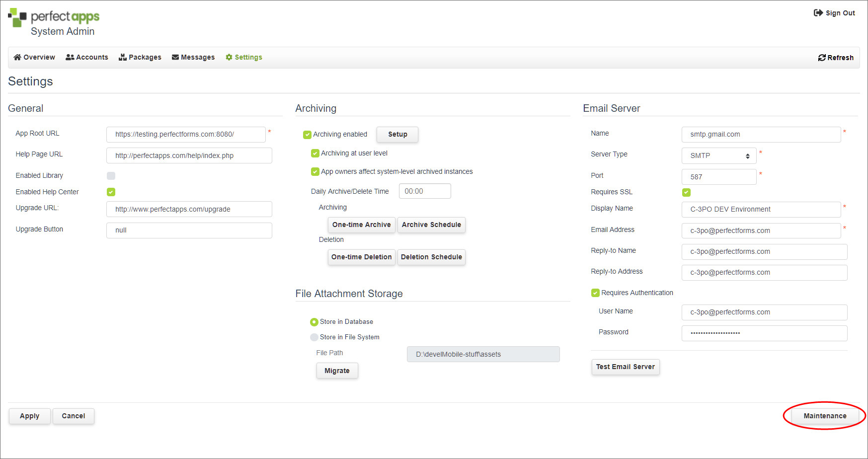This screenshot has width=868, height=459.
Task: Open the Server Type SMTP dropdown
Action: coord(719,155)
